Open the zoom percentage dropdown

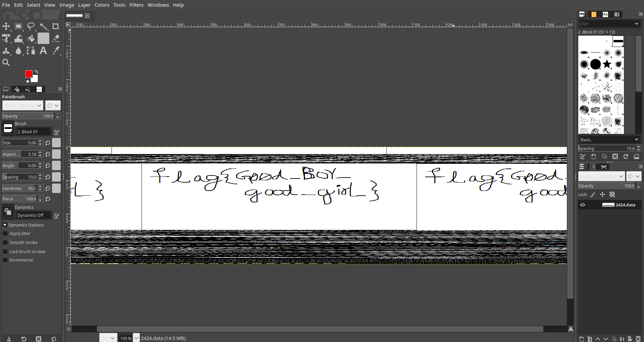[x=137, y=338]
